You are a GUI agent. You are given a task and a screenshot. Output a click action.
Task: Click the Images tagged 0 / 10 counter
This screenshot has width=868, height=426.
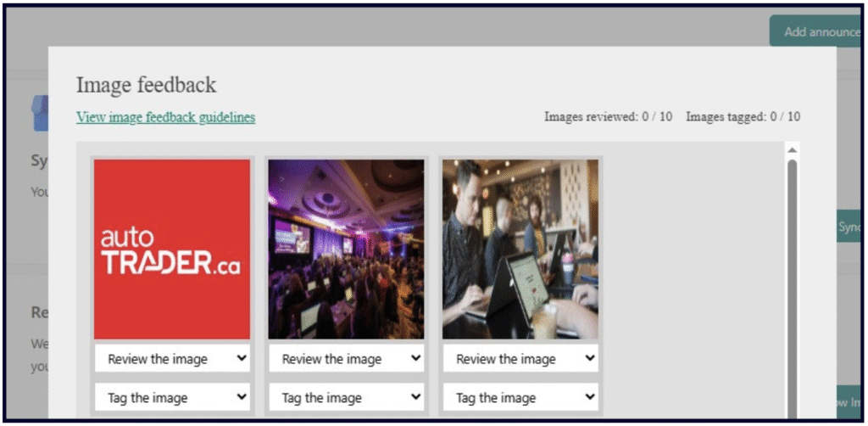click(x=743, y=116)
